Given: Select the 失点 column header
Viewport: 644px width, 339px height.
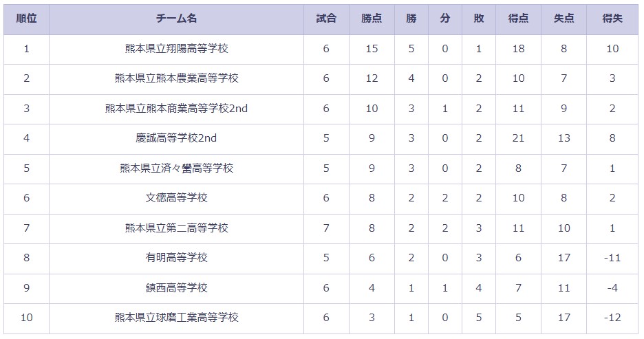Looking at the screenshot, I should (x=564, y=19).
